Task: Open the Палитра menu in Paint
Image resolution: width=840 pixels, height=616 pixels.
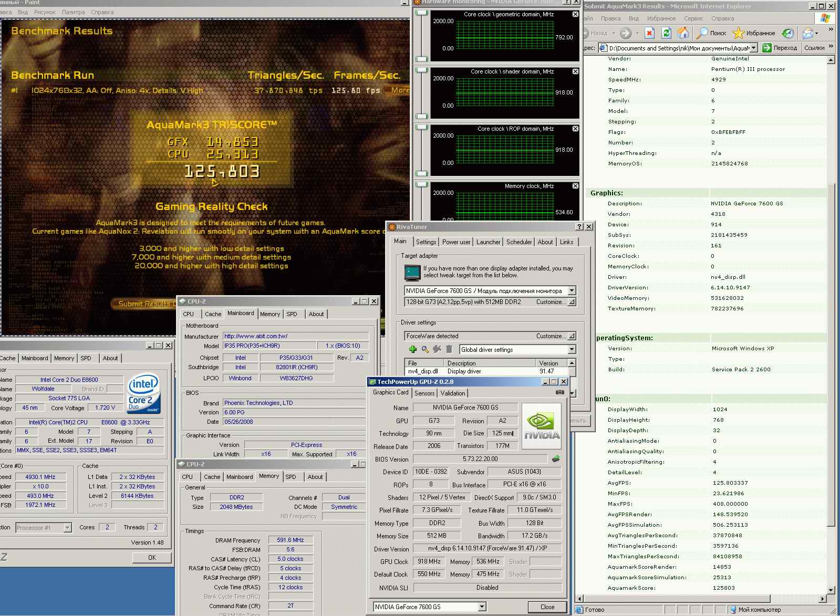Action: [73, 12]
